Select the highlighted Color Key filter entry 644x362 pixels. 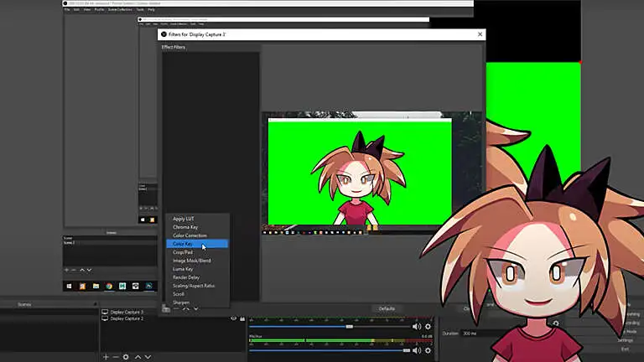coord(197,244)
